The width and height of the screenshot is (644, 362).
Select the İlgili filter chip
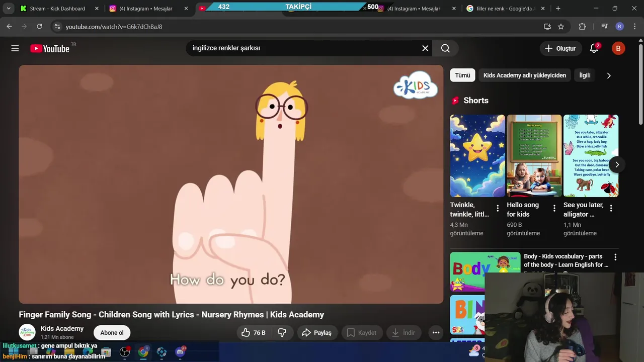coord(585,75)
